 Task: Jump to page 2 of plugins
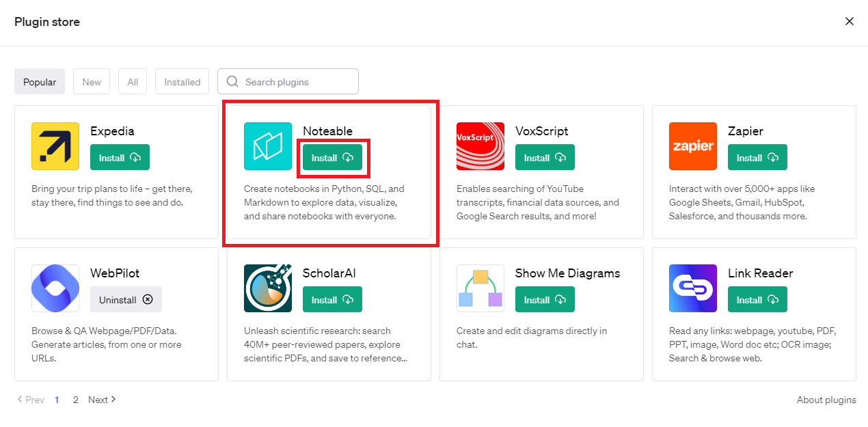tap(76, 400)
